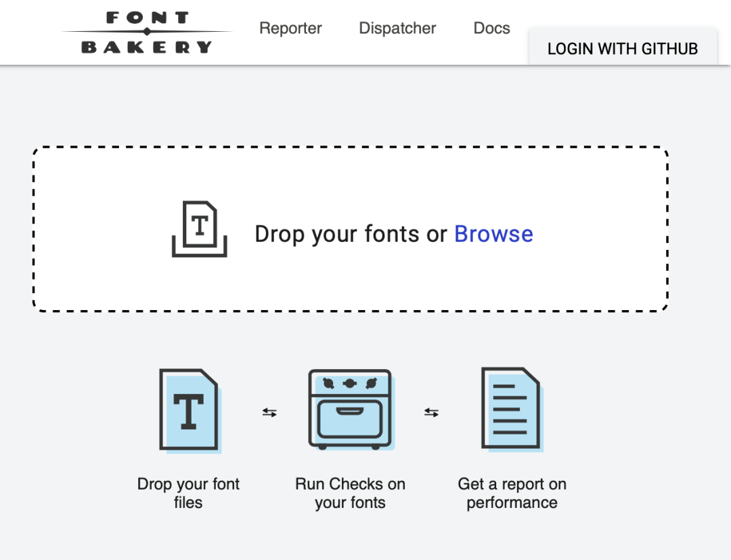This screenshot has height=560, width=731.
Task: Click the arrows between oven and report
Action: (431, 412)
